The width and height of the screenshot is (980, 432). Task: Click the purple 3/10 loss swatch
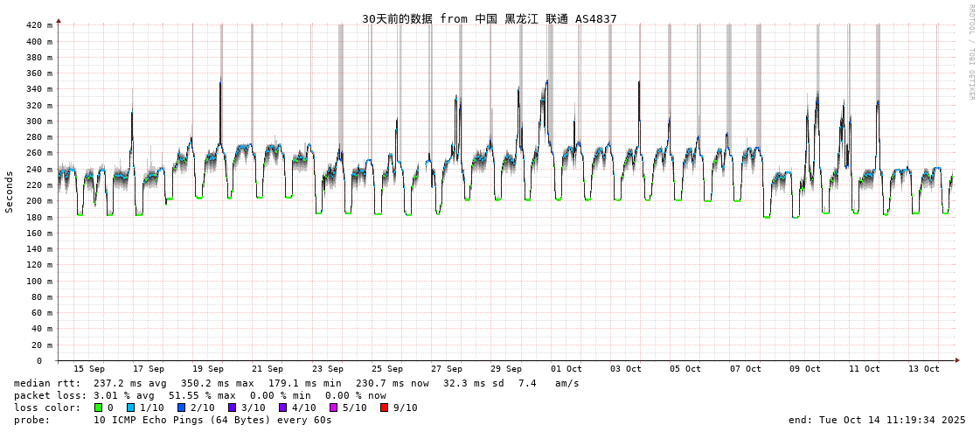(232, 408)
